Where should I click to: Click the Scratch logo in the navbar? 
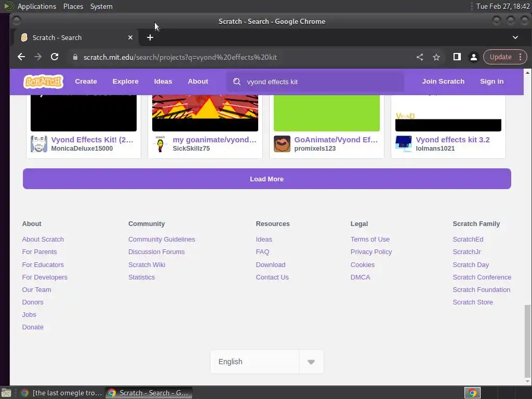pyautogui.click(x=43, y=82)
